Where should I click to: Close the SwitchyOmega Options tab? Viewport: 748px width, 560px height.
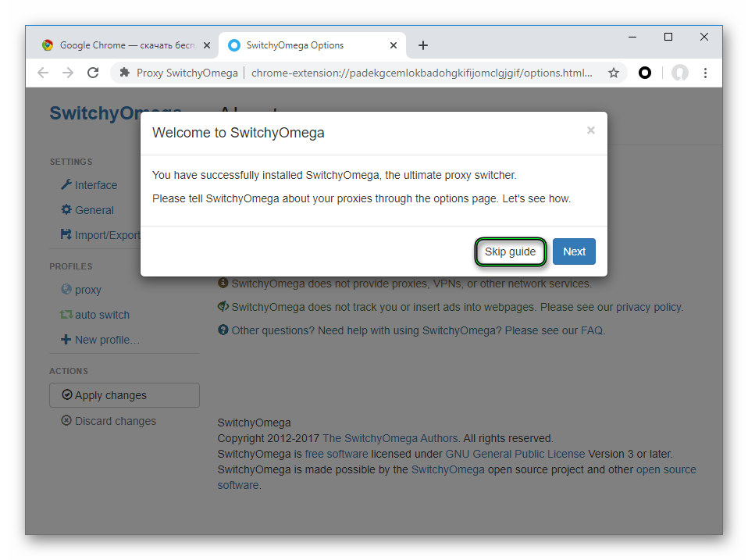393,45
